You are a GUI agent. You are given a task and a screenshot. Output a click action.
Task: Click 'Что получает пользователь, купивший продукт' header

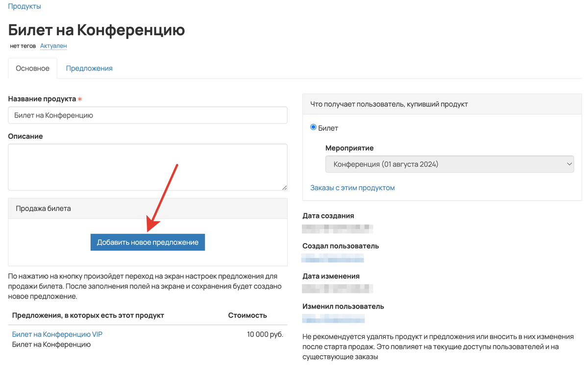coord(442,104)
